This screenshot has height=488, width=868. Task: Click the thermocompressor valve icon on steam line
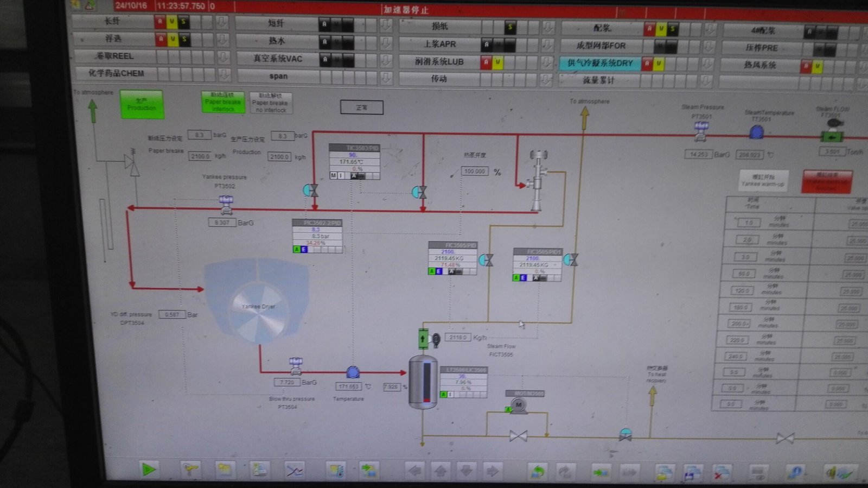[x=538, y=180]
